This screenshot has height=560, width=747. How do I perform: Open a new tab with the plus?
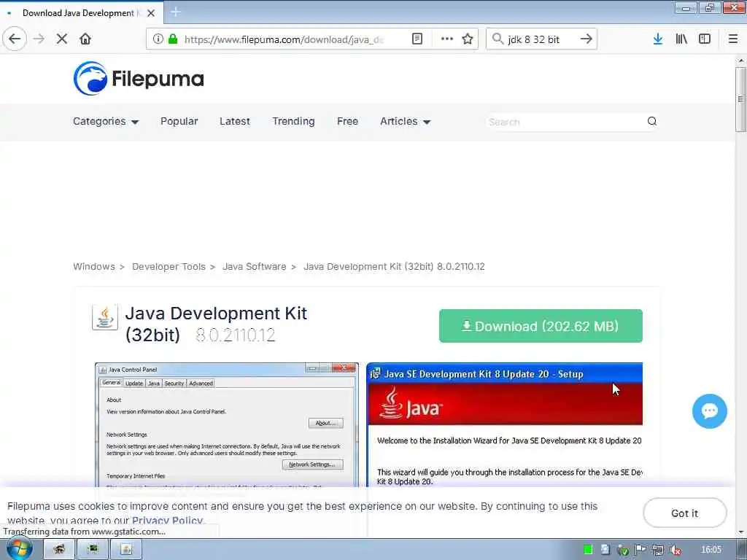point(176,12)
